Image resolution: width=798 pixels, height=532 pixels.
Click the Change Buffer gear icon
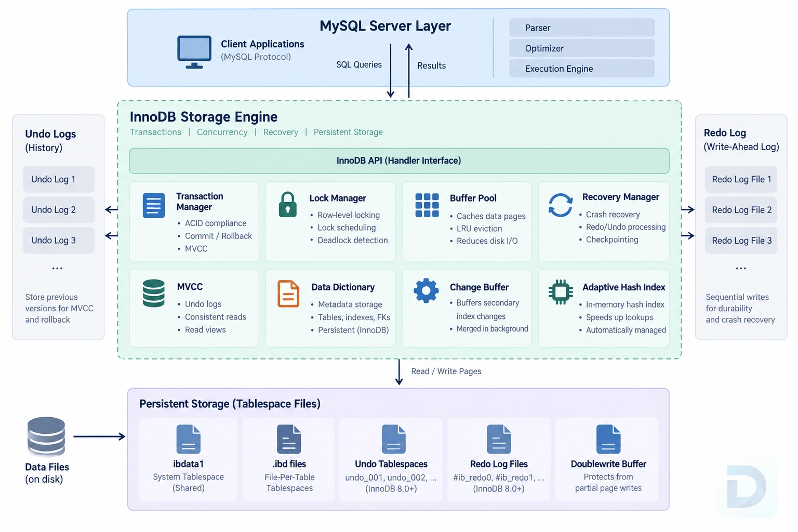(426, 291)
